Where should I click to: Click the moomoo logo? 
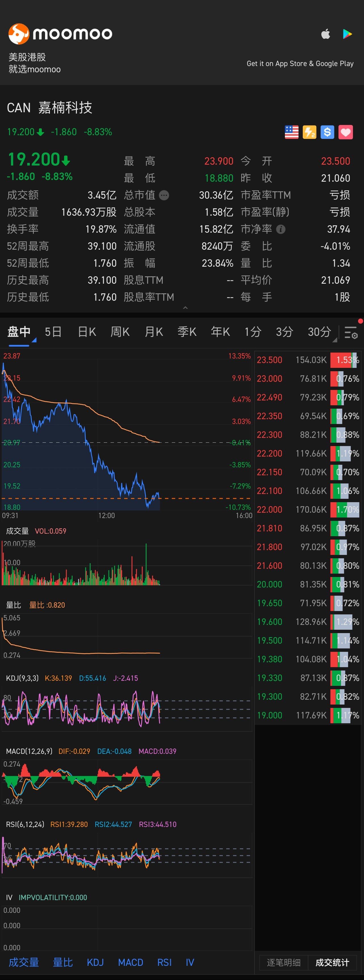click(x=60, y=34)
